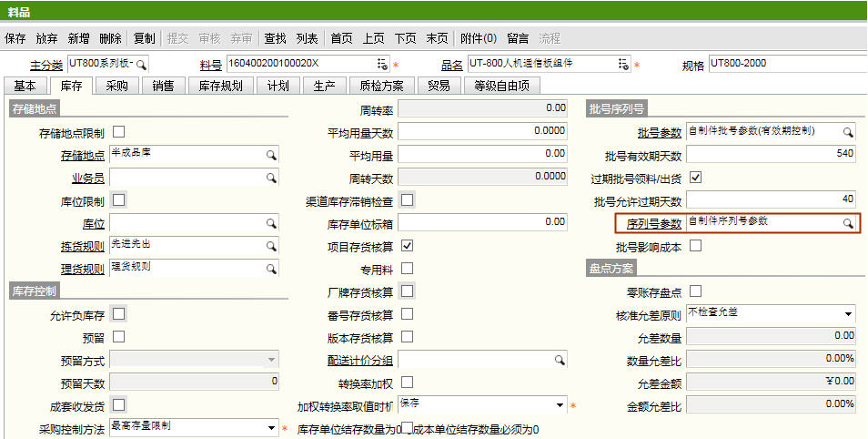Click search icon in 存储地点 field
The height and width of the screenshot is (439, 868).
coord(270,155)
